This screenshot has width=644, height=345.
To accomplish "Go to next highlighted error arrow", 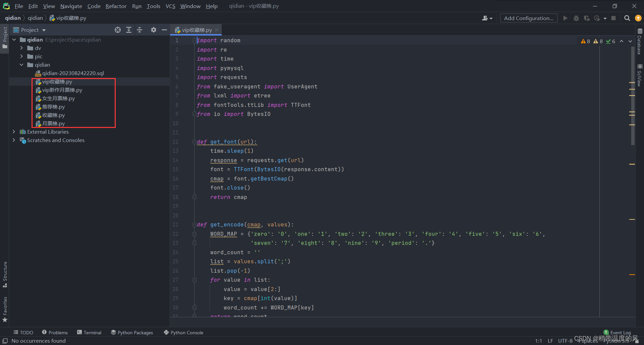I will (x=630, y=41).
